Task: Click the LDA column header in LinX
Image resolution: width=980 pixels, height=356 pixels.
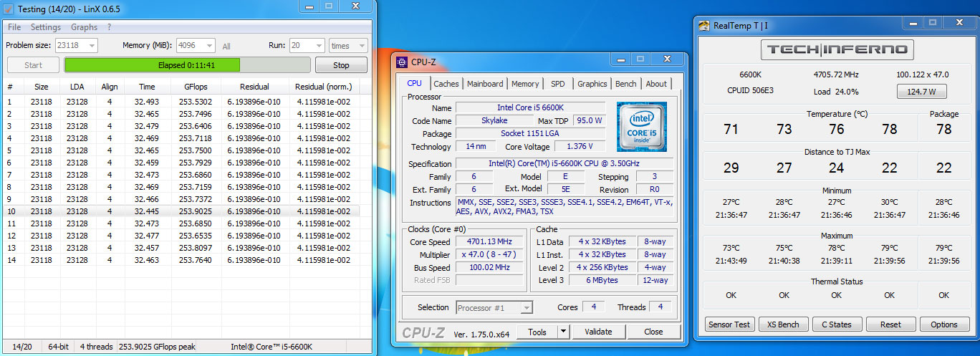Action: coord(77,87)
